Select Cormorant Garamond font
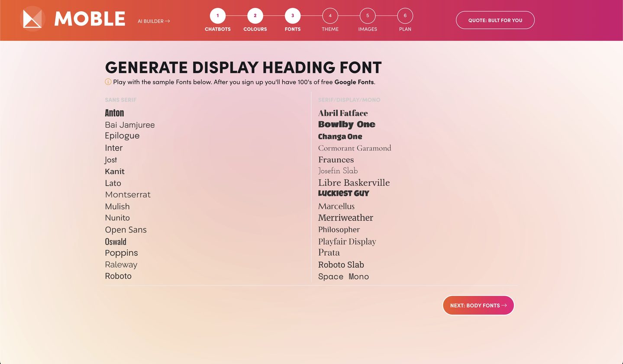The width and height of the screenshot is (623, 364). [x=355, y=148]
